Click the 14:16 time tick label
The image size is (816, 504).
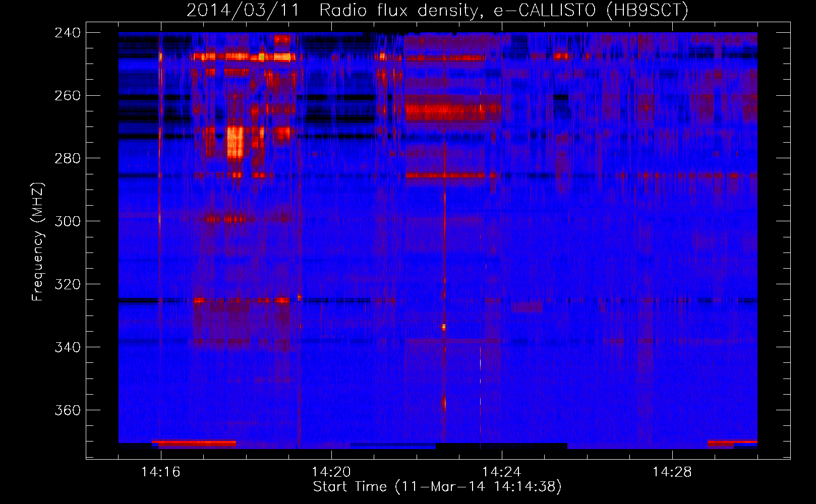pyautogui.click(x=161, y=472)
